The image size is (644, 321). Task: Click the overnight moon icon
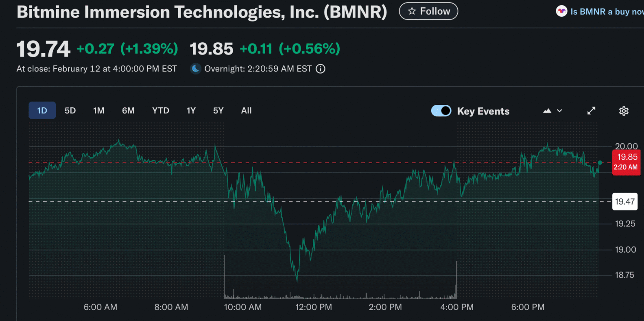[196, 69]
